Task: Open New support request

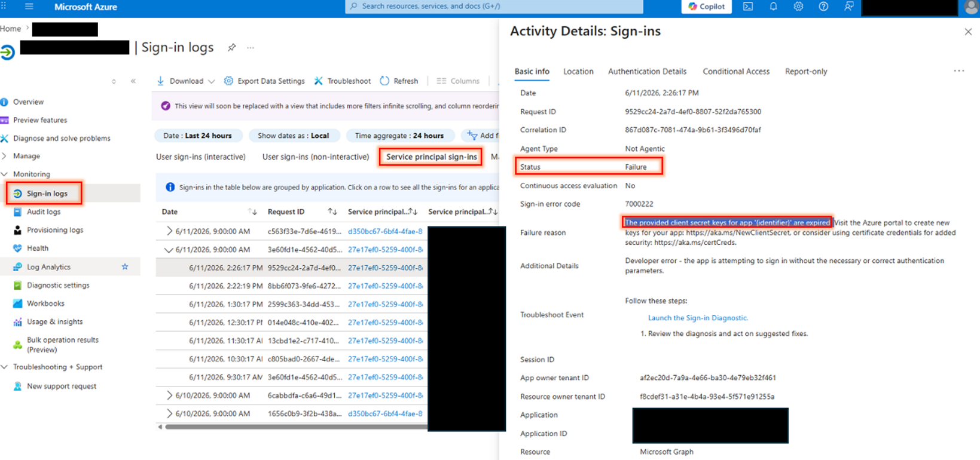Action: coord(62,387)
